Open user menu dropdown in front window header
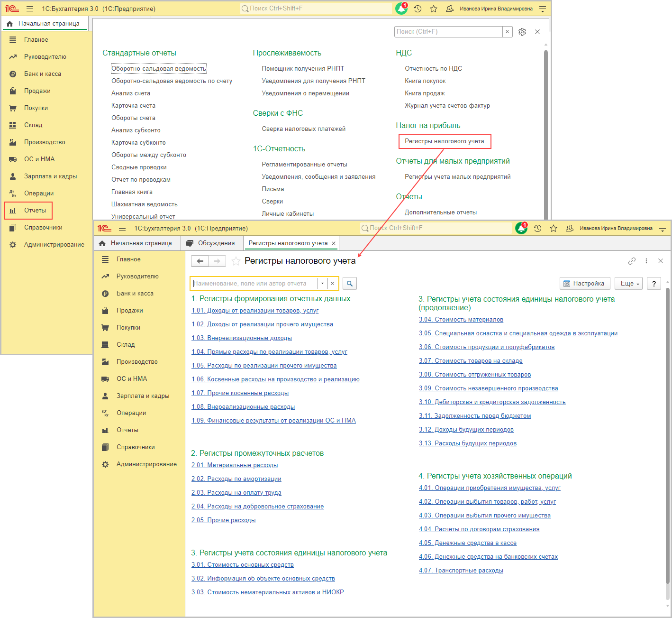Screen dimensions: 672x618 coord(663,228)
